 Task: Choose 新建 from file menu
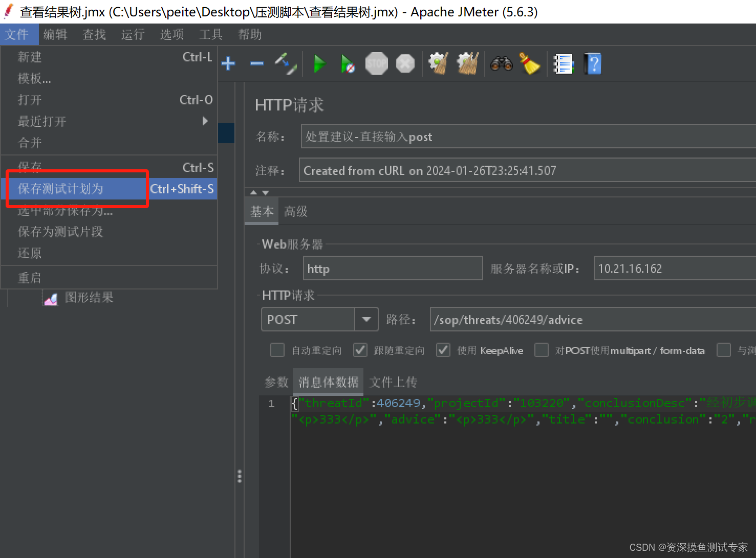(x=109, y=57)
